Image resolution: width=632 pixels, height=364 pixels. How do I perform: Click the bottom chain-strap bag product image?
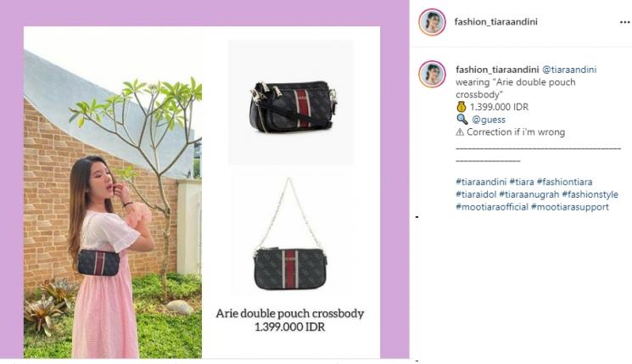[291, 233]
